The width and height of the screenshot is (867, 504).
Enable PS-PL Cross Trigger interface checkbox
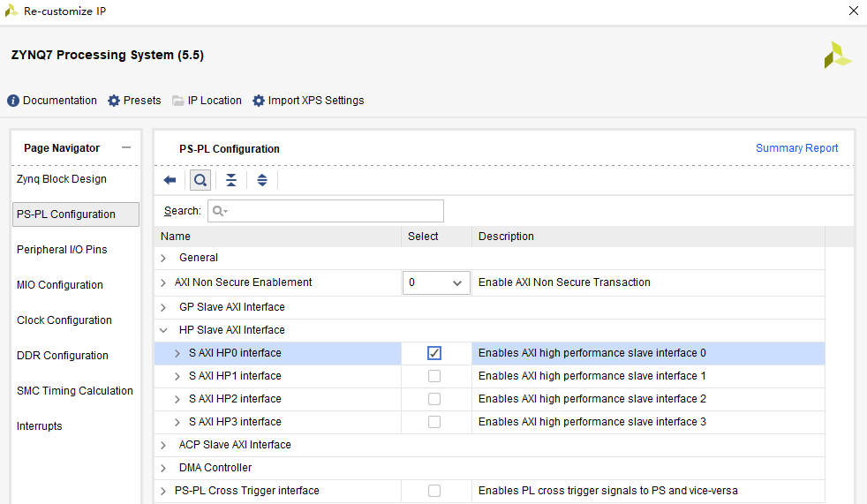coord(434,491)
